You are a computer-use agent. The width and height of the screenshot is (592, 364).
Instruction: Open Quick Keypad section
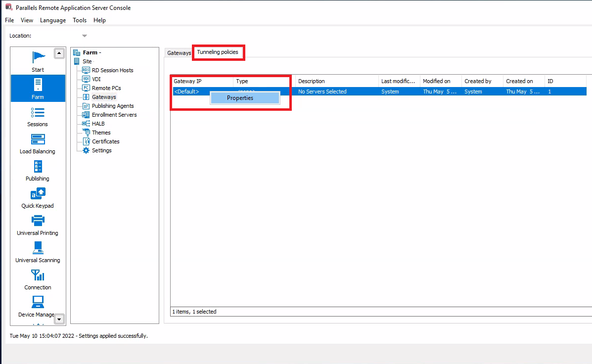coord(38,197)
